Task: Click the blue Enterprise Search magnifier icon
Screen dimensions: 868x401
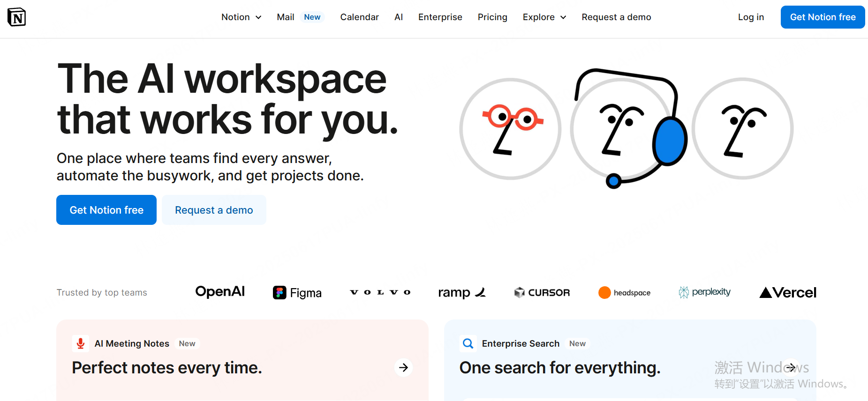Action: (468, 343)
